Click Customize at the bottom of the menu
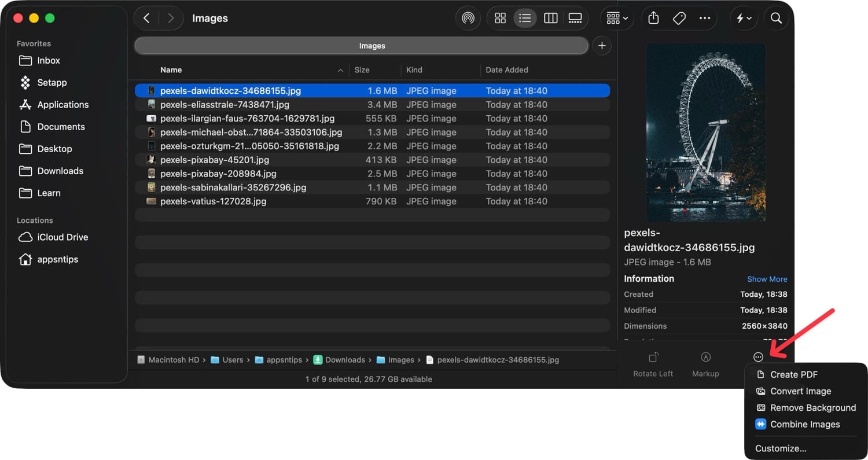The image size is (868, 460). coord(781,448)
